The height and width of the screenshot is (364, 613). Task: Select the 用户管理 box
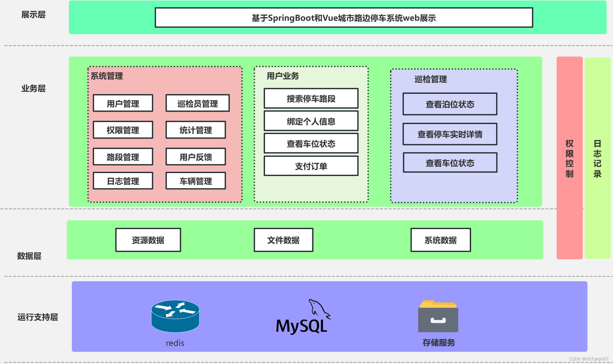click(x=123, y=103)
